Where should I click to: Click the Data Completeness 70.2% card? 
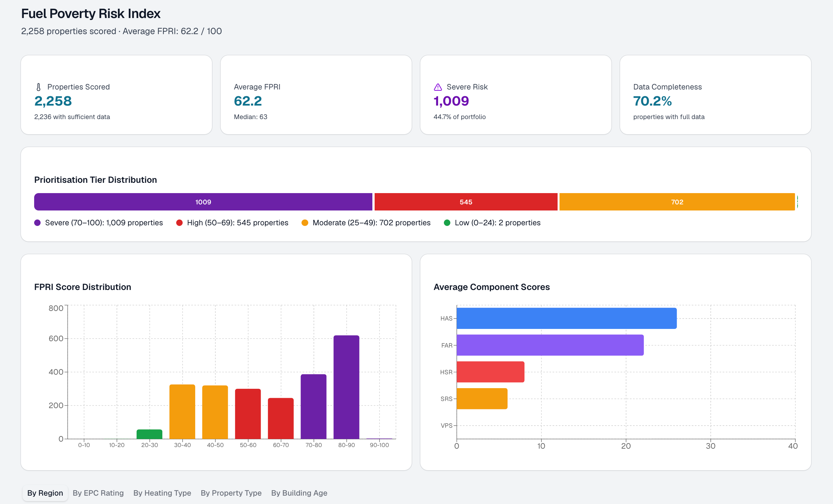click(x=715, y=95)
